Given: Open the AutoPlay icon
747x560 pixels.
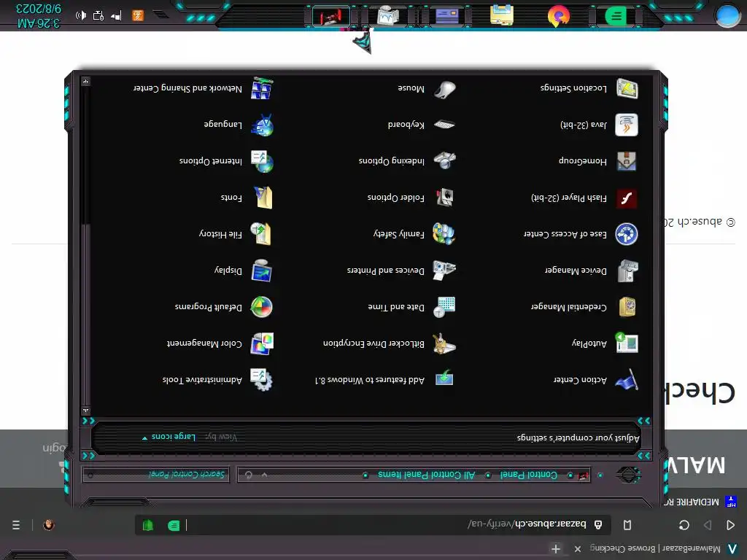Looking at the screenshot, I should [626, 343].
